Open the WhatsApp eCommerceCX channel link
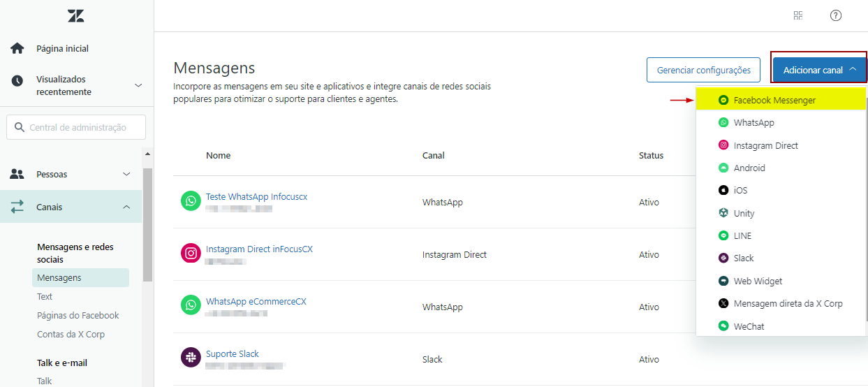 coord(256,302)
